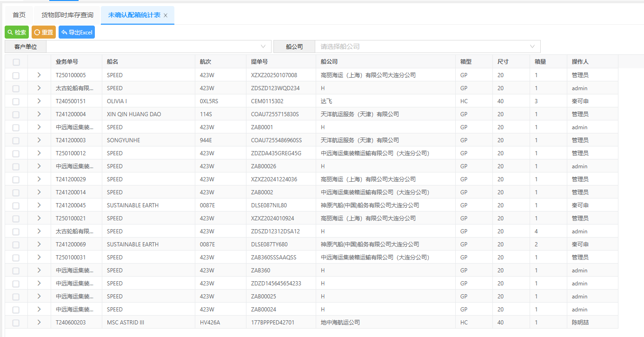Screen dimensions: 644x337
Task: Expand the MSC ASTRID III row chevron
Action: [39, 323]
